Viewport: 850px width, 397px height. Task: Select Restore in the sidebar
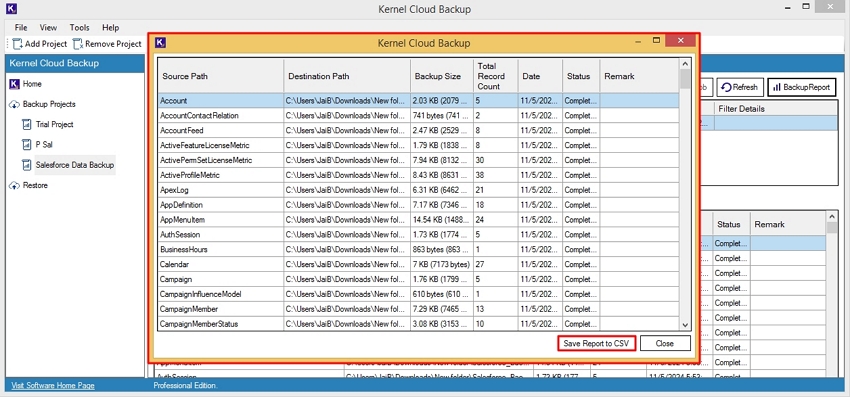(x=35, y=185)
